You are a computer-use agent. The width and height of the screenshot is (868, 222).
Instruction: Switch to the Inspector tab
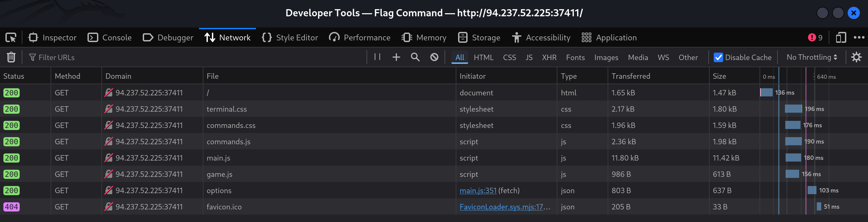(x=52, y=37)
